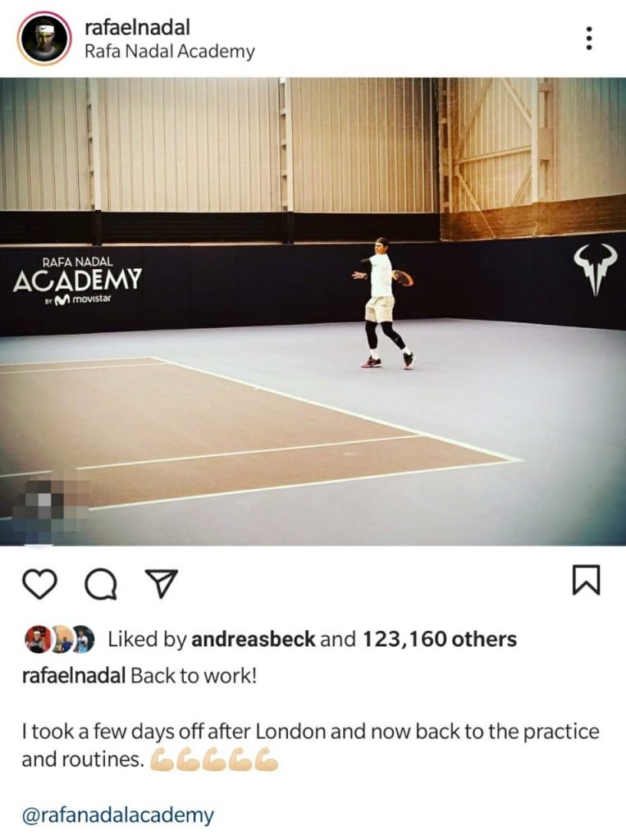Viewport: 626px width, 840px height.
Task: Open the Rafa Nadal Academy location tag
Action: [169, 52]
